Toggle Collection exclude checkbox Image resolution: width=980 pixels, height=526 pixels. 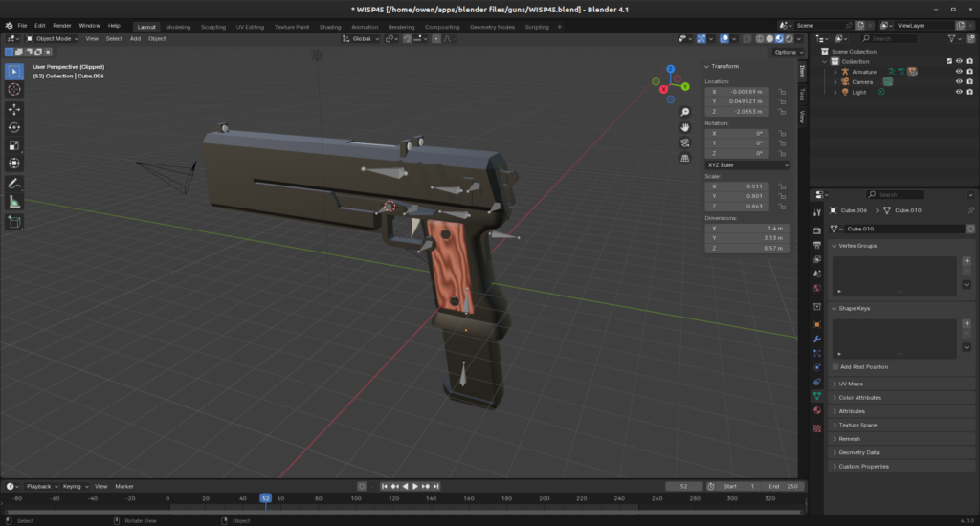(x=948, y=61)
